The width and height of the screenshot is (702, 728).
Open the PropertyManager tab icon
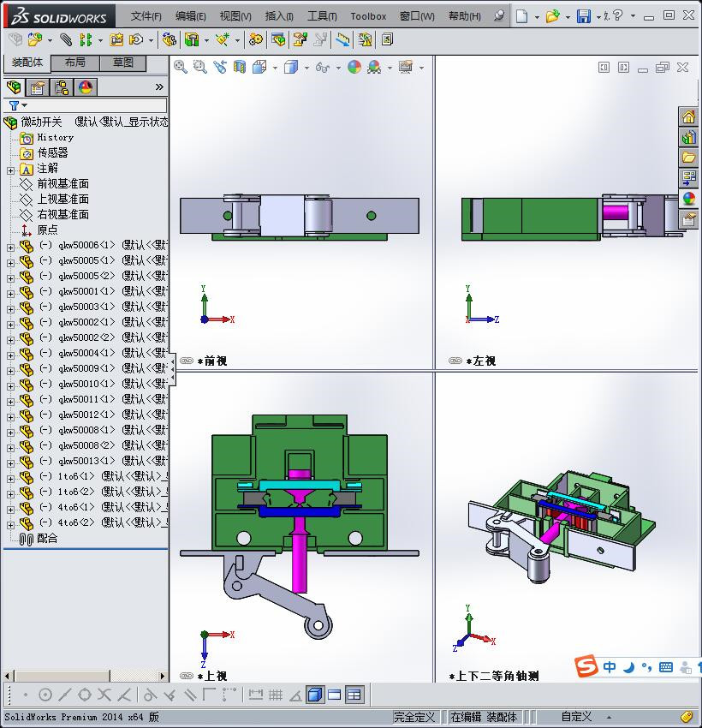click(x=38, y=87)
